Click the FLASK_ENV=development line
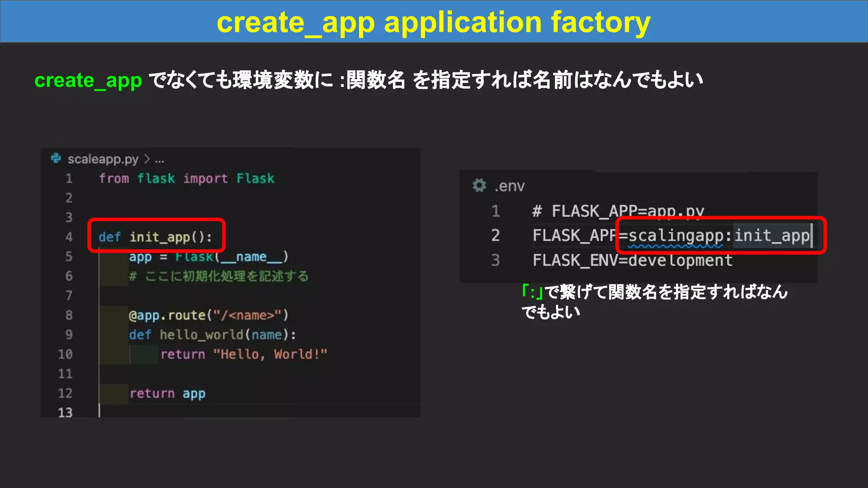This screenshot has height=488, width=868. [632, 260]
